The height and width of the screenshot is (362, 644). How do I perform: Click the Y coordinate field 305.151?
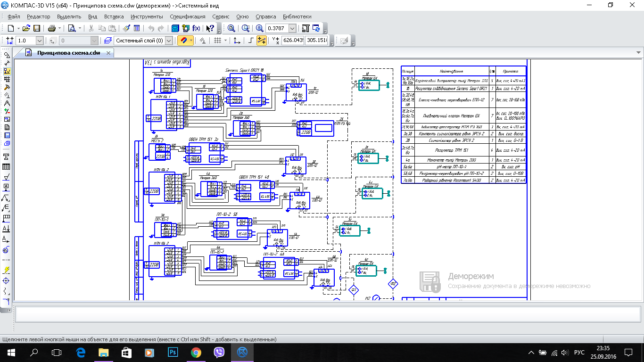(x=316, y=41)
